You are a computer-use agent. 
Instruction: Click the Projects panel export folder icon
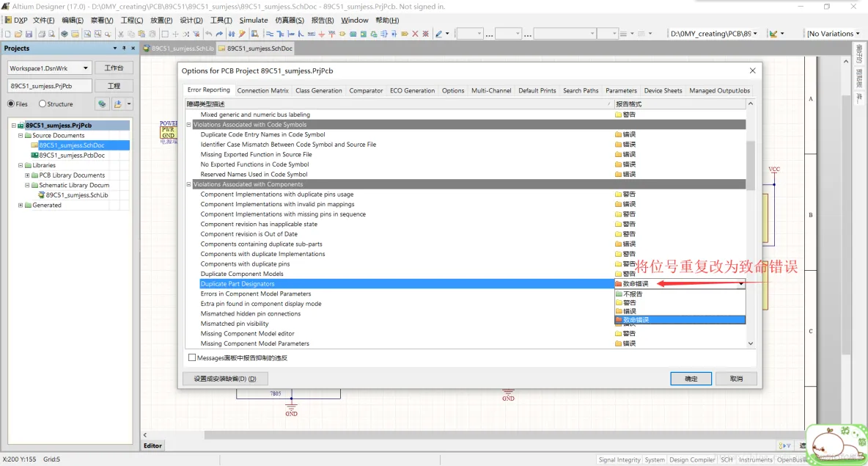tap(117, 103)
